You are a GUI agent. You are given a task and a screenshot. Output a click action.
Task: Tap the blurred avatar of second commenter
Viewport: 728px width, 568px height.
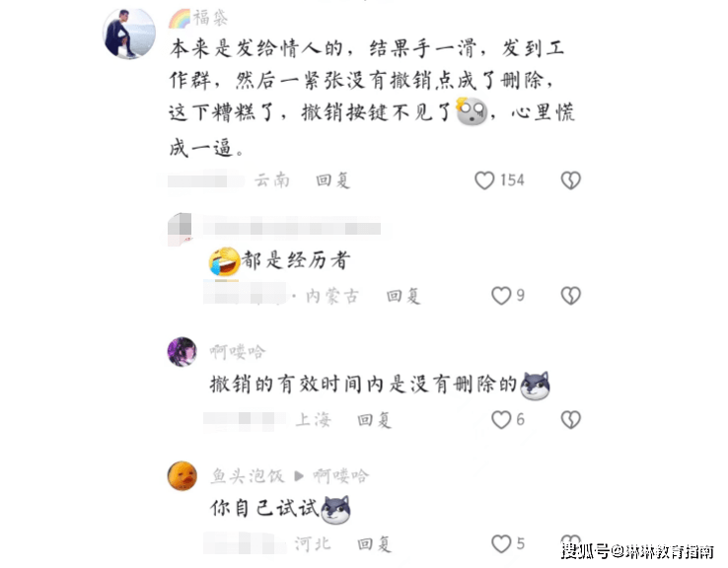point(180,229)
